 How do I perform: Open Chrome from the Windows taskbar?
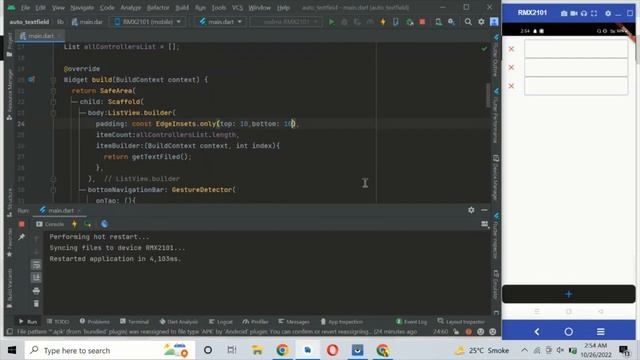(x=282, y=350)
